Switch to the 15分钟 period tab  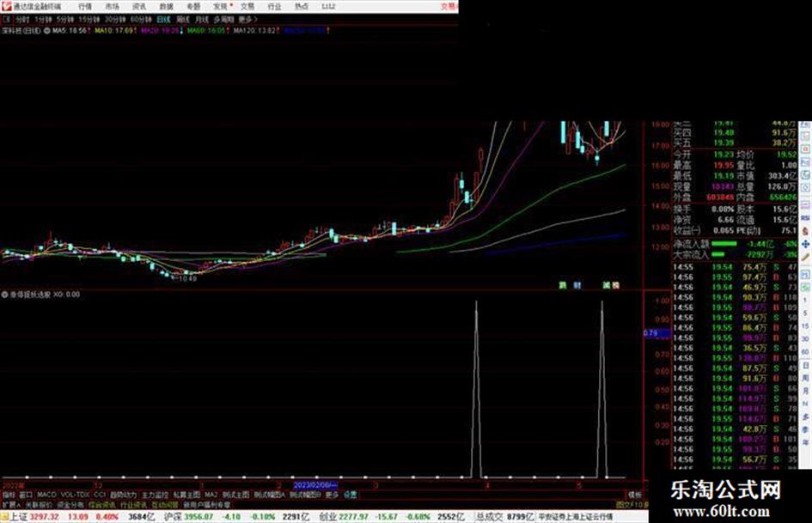click(x=89, y=19)
